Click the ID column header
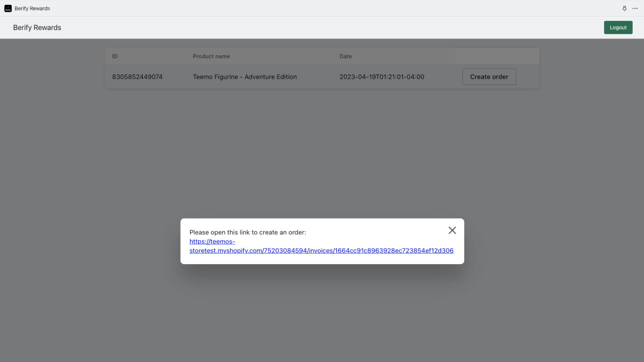This screenshot has height=362, width=644. tap(115, 56)
